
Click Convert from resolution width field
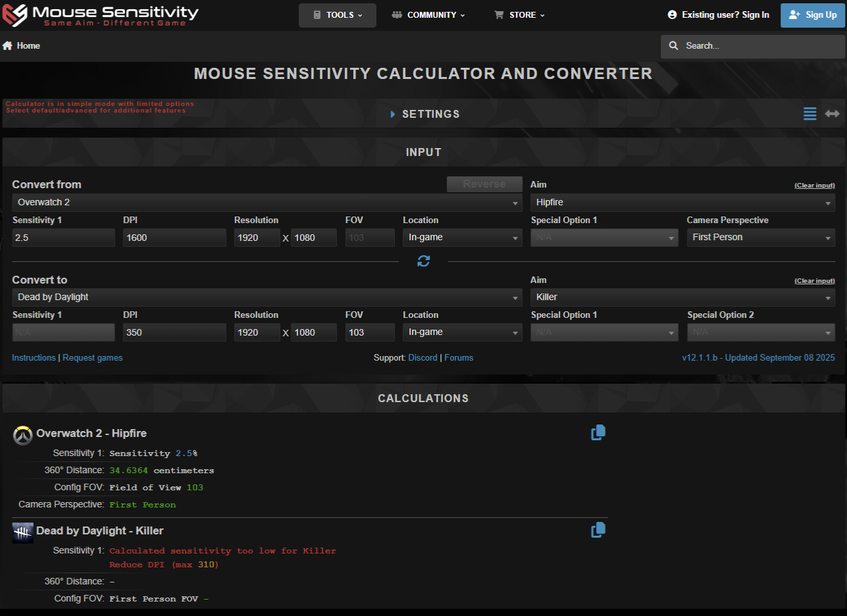257,238
